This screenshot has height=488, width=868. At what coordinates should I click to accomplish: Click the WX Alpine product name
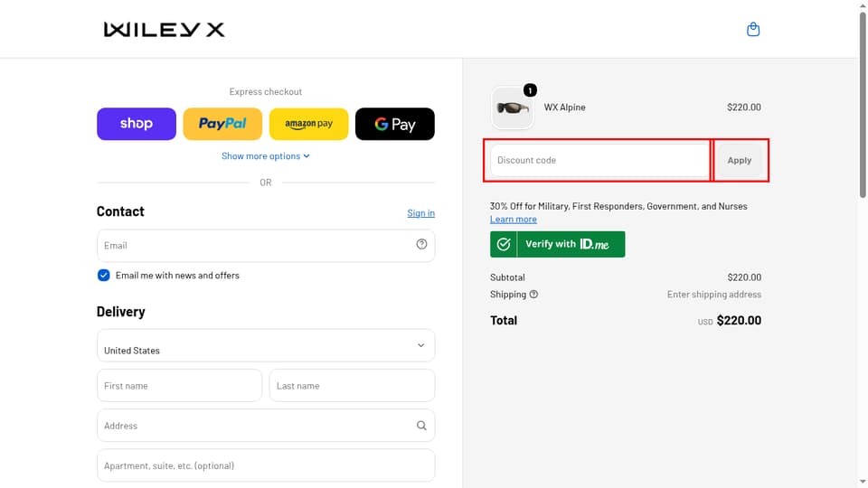click(564, 108)
